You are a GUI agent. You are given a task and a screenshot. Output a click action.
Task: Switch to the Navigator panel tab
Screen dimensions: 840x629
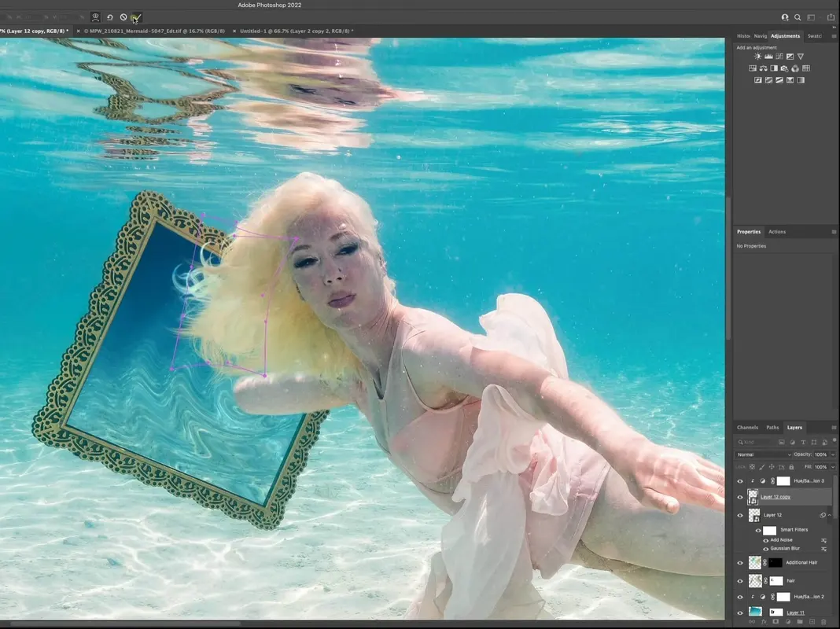(x=761, y=36)
